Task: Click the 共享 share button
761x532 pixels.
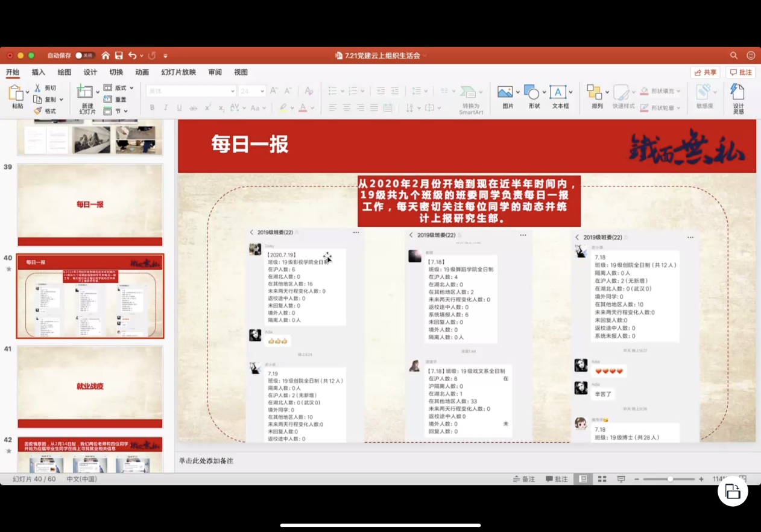Action: (705, 72)
